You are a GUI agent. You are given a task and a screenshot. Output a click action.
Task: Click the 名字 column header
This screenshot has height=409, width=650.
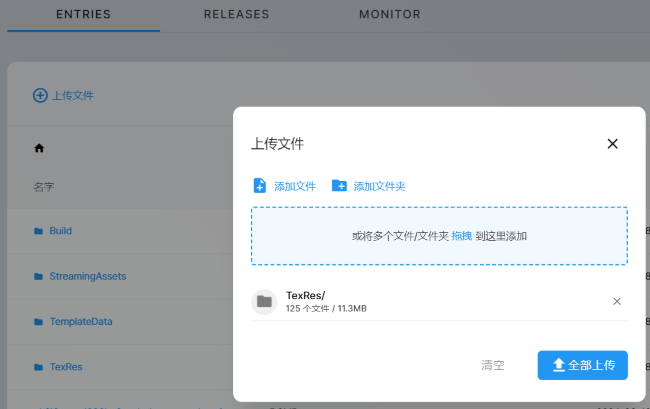(43, 186)
